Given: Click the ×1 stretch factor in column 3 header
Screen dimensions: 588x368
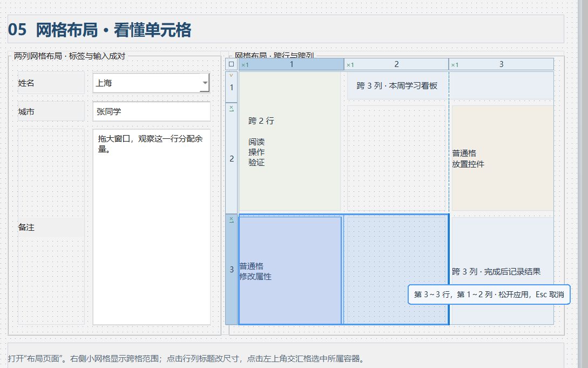Looking at the screenshot, I should pyautogui.click(x=455, y=65).
